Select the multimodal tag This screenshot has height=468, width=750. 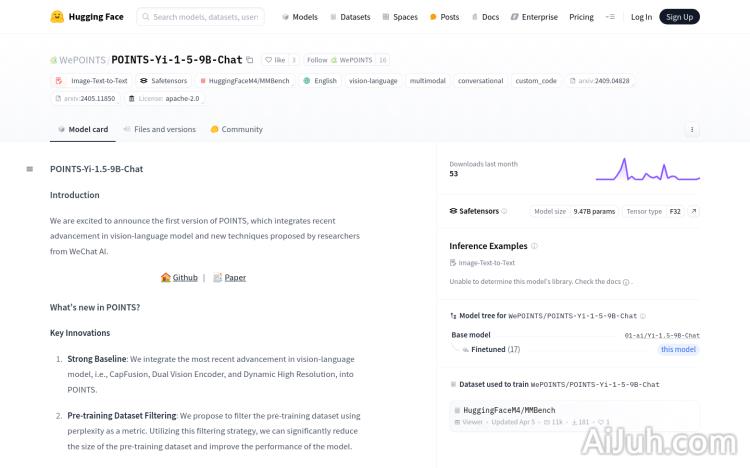[x=428, y=81]
